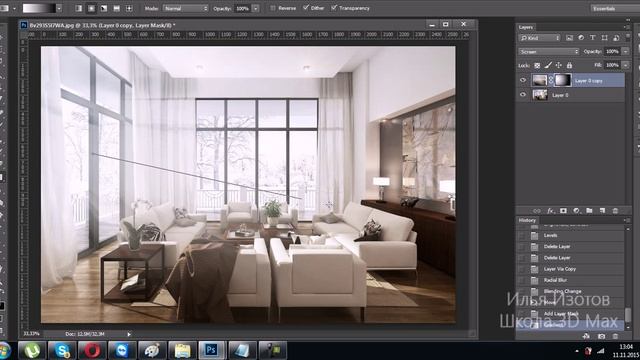Delete current state History trash icon
The width and height of the screenshot is (640, 360).
point(615,336)
